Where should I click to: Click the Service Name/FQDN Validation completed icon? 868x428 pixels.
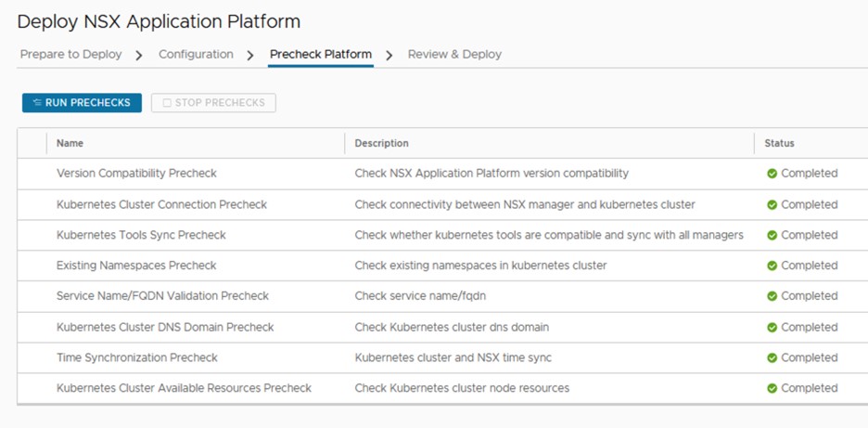pos(772,296)
